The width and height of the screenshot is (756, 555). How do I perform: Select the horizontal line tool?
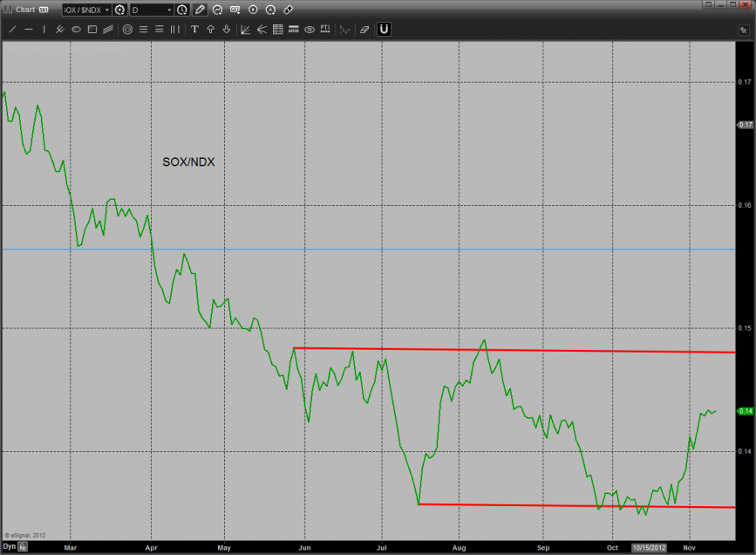pos(28,29)
